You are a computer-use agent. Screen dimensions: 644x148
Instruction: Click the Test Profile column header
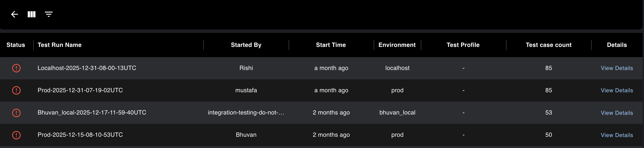463,45
